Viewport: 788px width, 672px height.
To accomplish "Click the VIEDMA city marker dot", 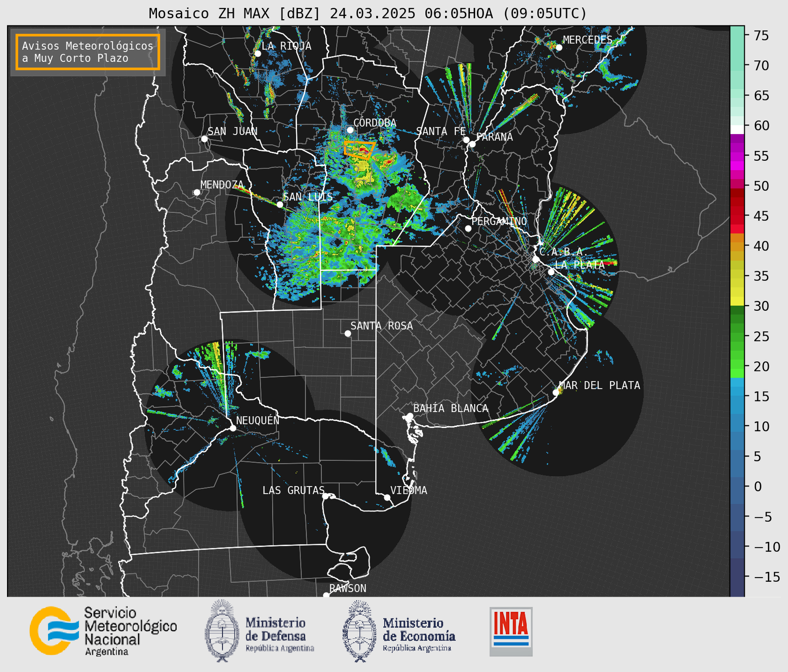I will click(x=387, y=497).
